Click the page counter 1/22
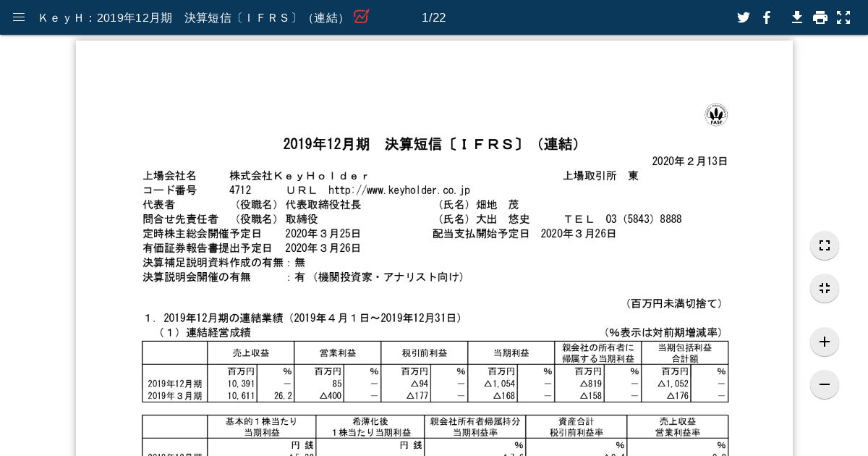Viewport: 868px width, 456px height. click(433, 18)
